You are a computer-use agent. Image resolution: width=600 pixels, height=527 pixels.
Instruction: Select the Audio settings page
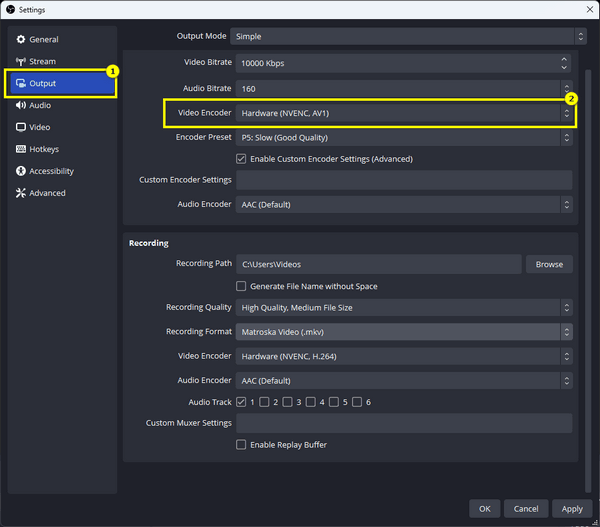coord(62,105)
